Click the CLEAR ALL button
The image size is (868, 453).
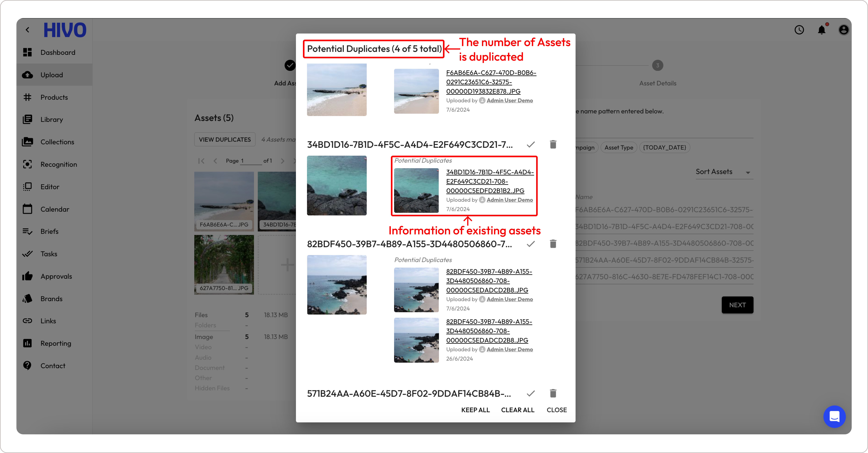pyautogui.click(x=518, y=410)
